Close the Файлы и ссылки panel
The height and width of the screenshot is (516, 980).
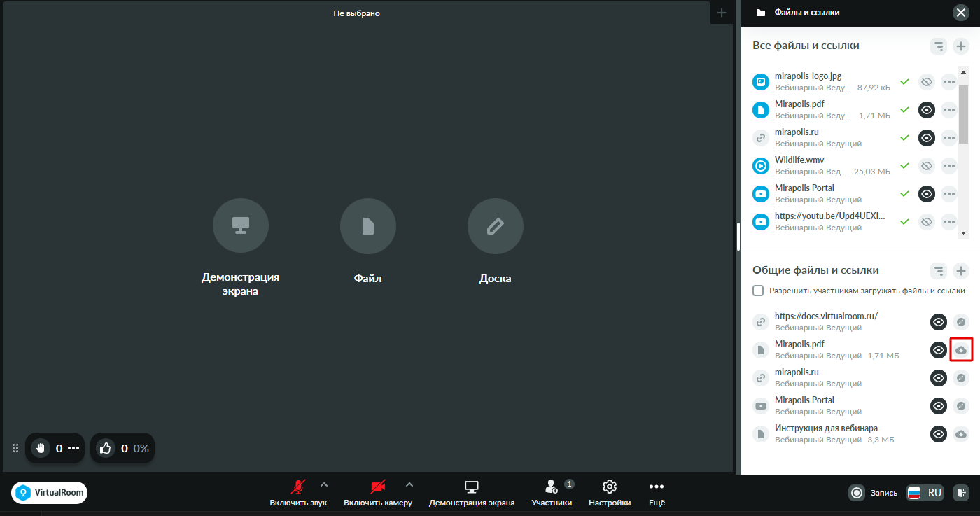960,13
